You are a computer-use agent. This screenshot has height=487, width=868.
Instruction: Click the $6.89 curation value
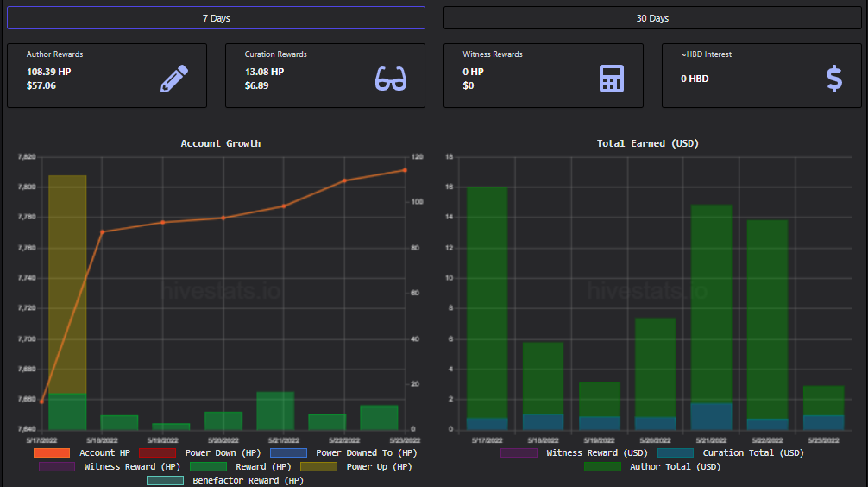256,85
